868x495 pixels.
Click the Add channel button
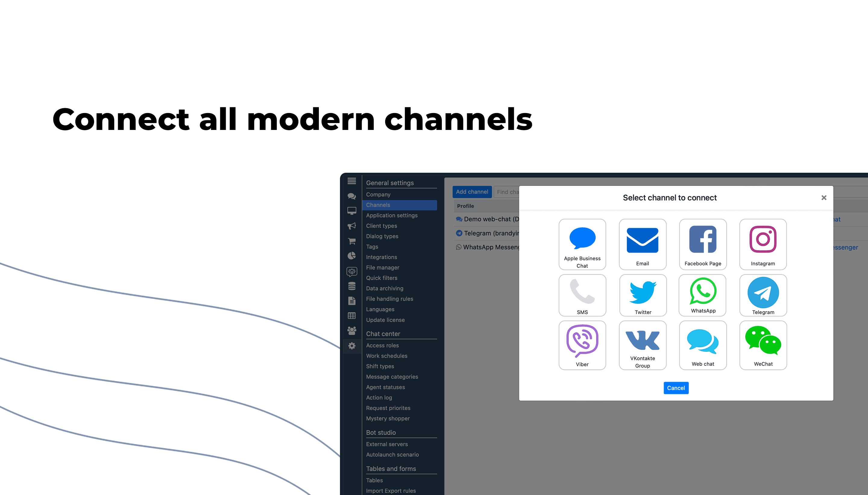pyautogui.click(x=472, y=192)
